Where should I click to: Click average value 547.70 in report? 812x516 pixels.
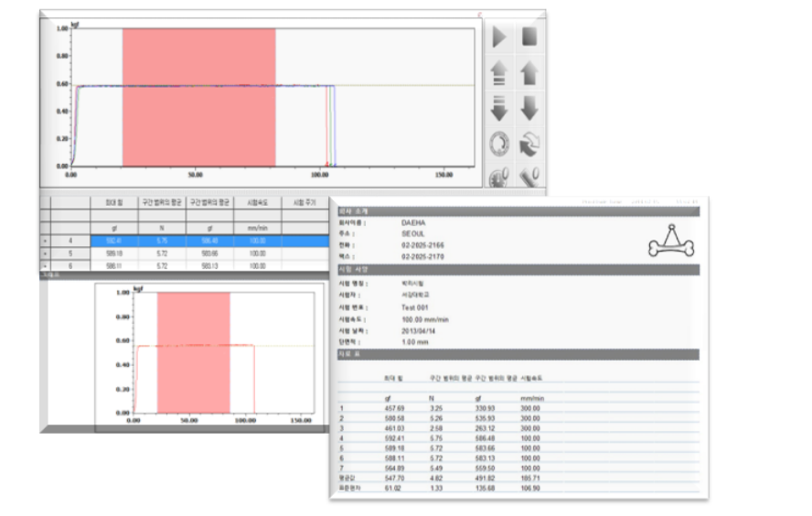394,478
